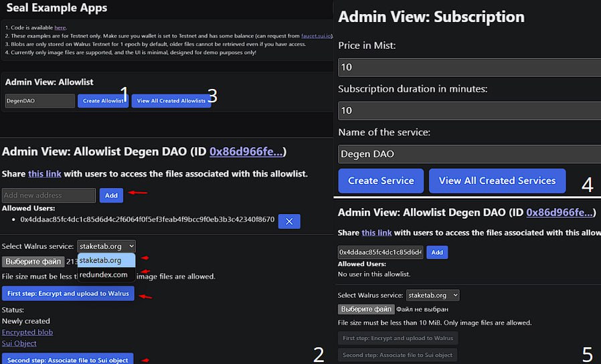Screen dimensions: 601x364
Task: Open 'this link' in right allowlist panel
Action: pos(376,233)
